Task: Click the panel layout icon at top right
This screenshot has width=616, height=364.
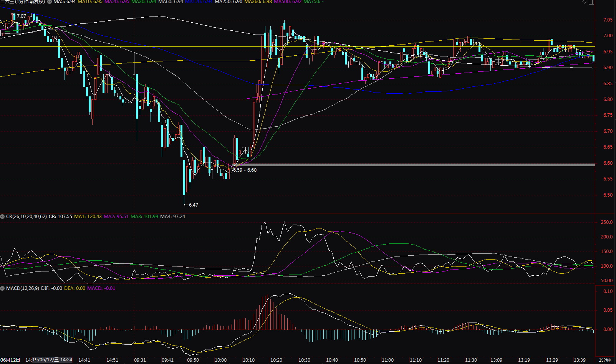Action: point(591,2)
